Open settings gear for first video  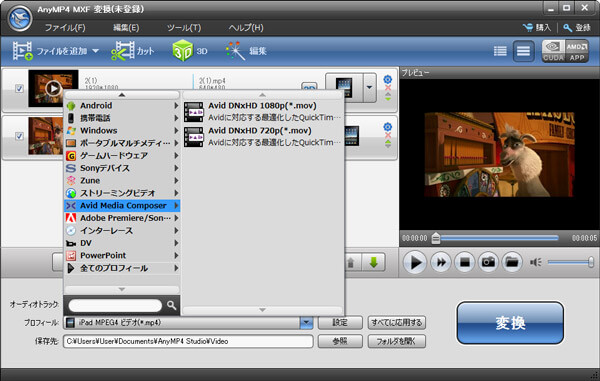(x=388, y=79)
